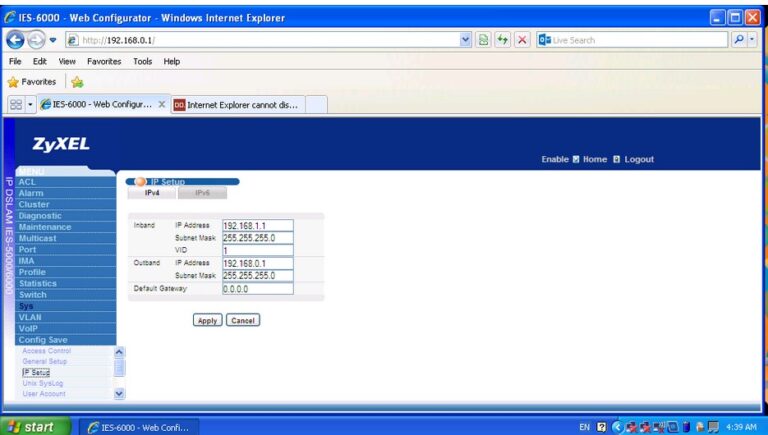Screen dimensions: 768x435
Task: Switch to the IPv4 tab
Action: 152,193
